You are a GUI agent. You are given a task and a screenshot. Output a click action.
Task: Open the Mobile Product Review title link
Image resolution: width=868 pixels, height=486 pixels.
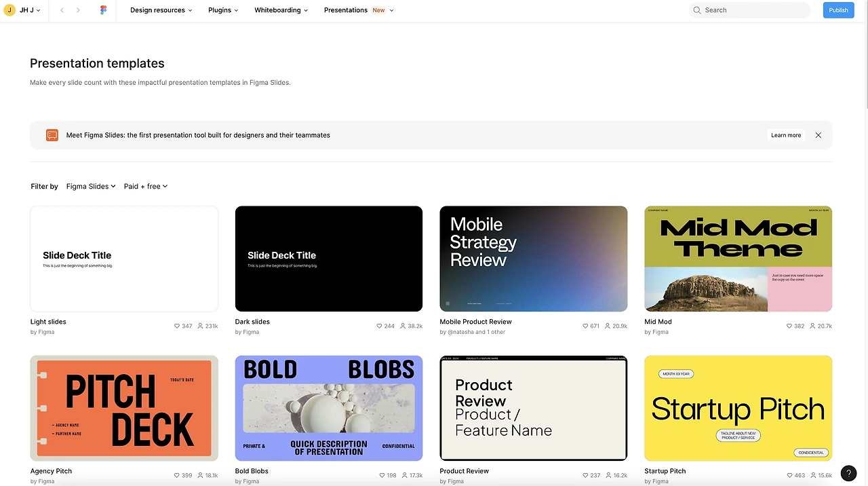click(x=475, y=322)
